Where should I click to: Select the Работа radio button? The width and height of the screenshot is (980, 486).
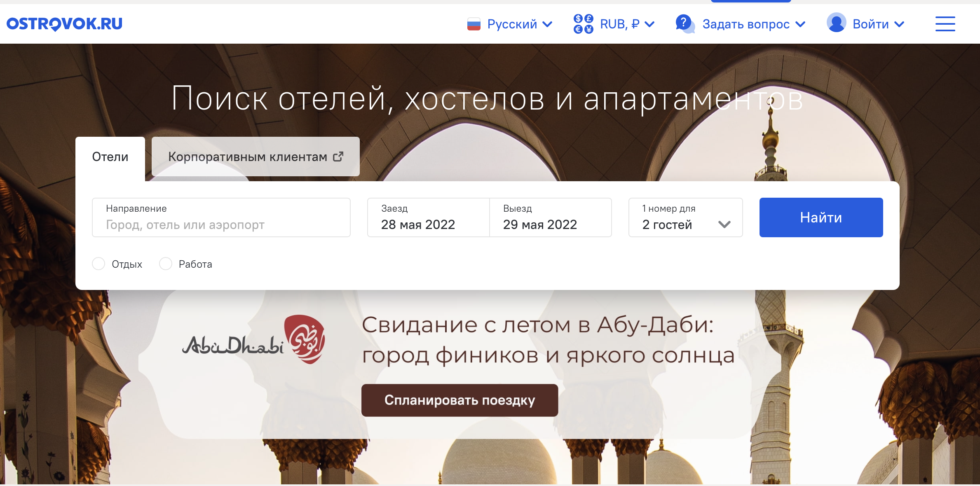(x=166, y=264)
